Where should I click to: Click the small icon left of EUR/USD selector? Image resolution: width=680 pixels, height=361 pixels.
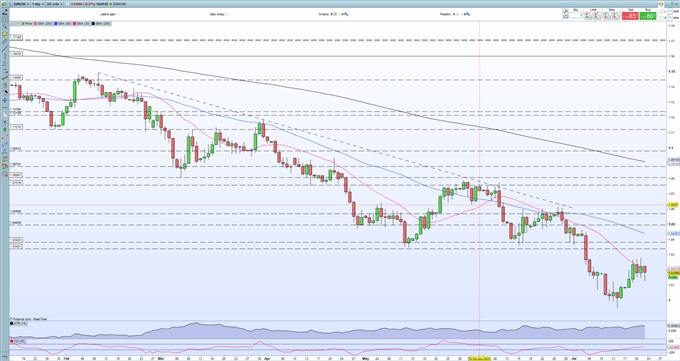tap(10, 4)
